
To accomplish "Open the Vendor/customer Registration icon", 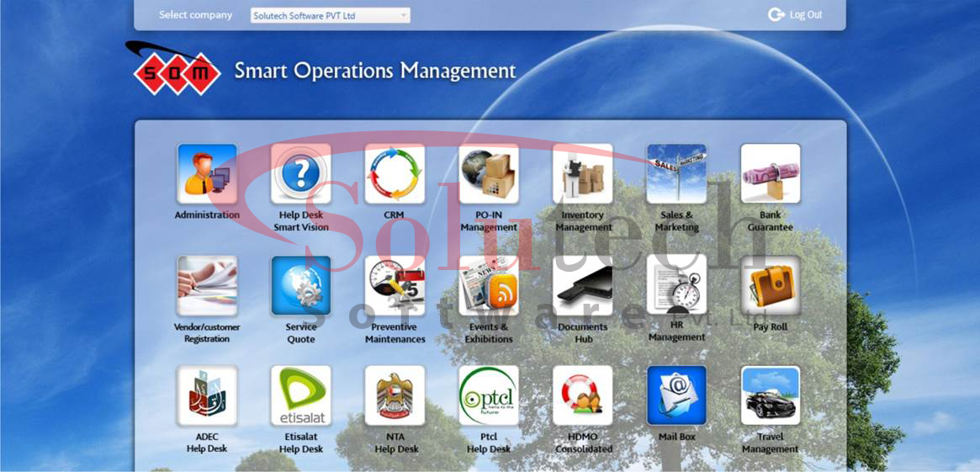I will coord(207,285).
